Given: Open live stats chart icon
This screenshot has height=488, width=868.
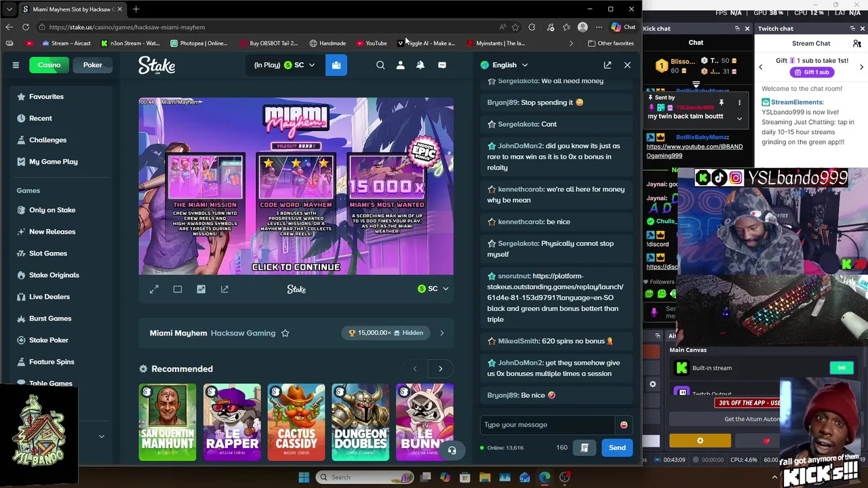Looking at the screenshot, I should tap(201, 289).
